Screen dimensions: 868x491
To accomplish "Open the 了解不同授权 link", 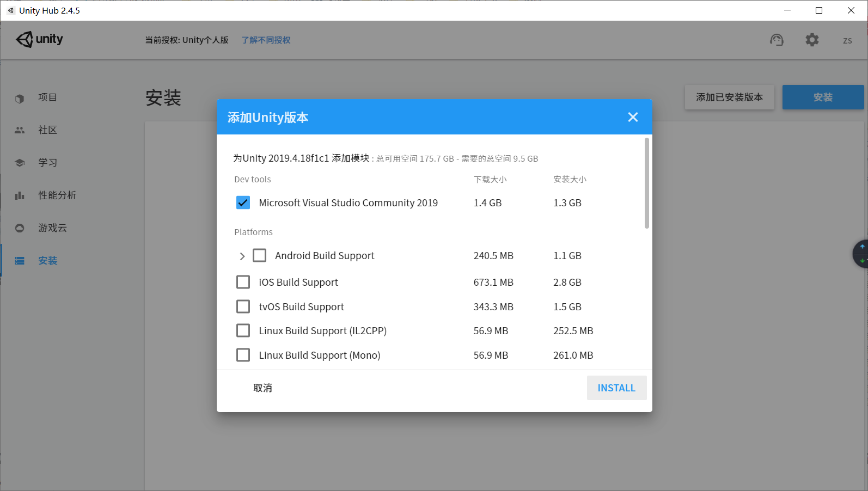I will coord(266,40).
